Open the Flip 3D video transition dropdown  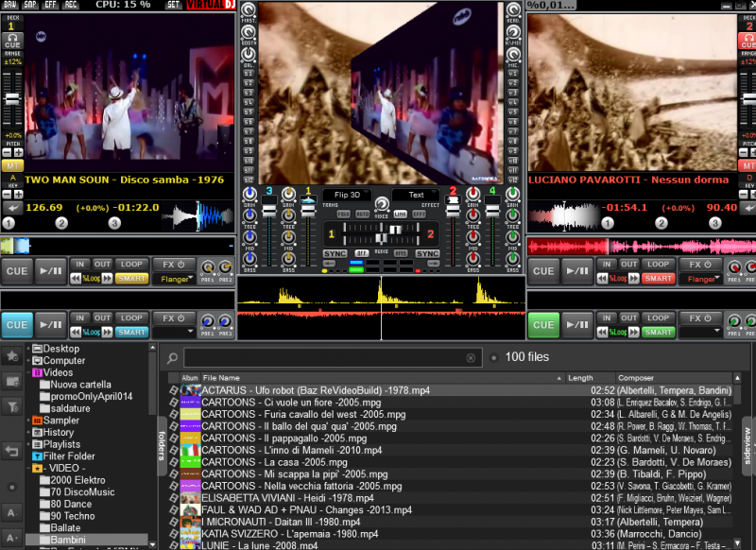click(347, 196)
